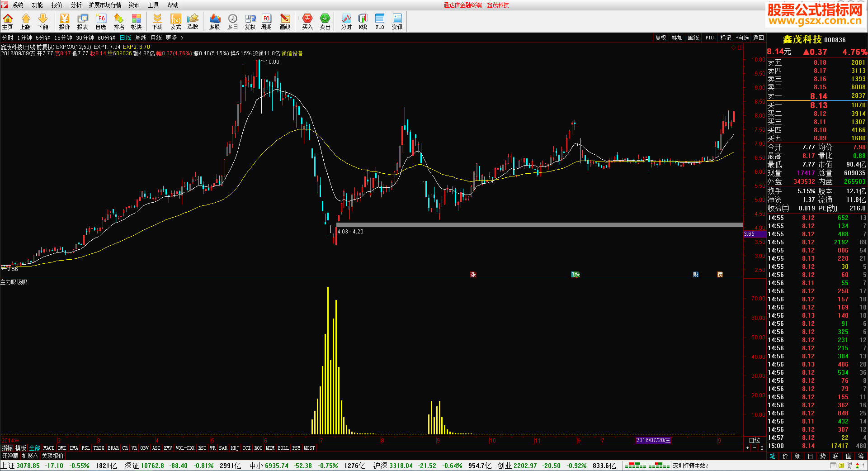
Task: Switch to 分时 intraday chart icon
Action: 346,21
